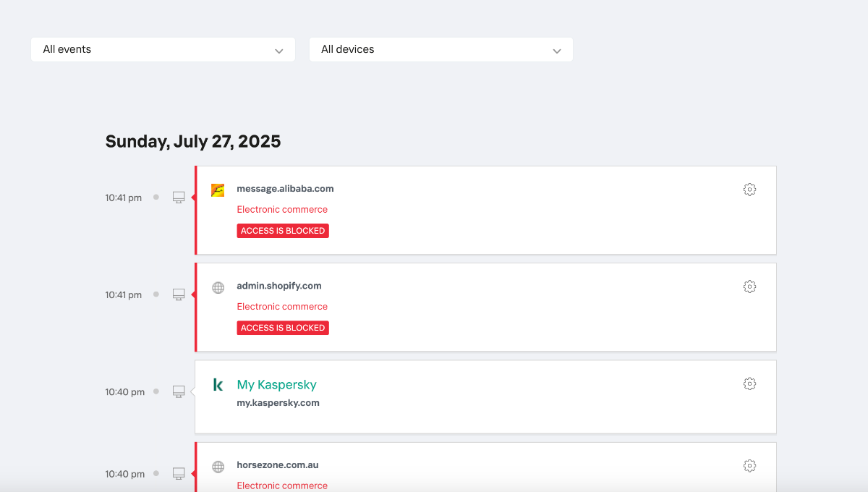This screenshot has height=492, width=868.
Task: Open the All devices filter dropdown
Action: (x=441, y=49)
